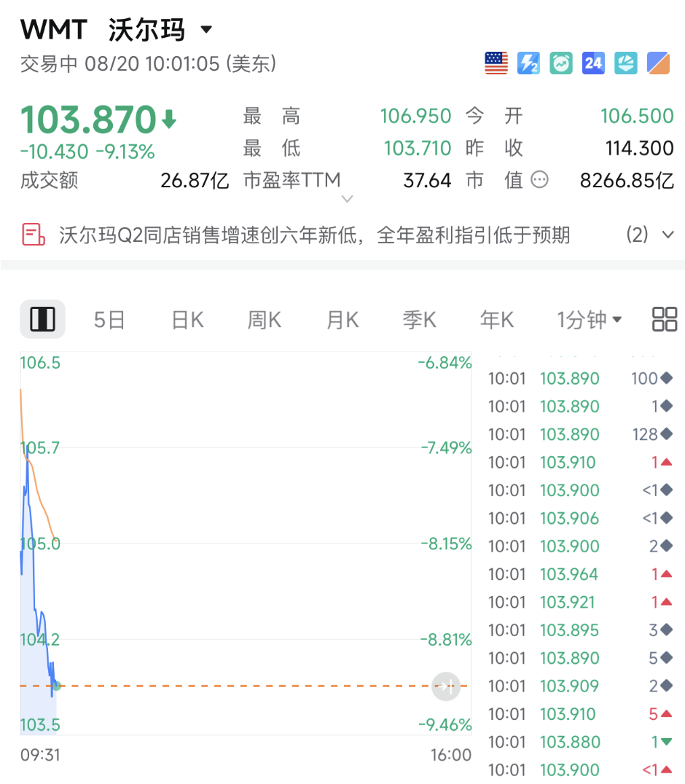The image size is (685, 784).
Task: Tap the 成交额 value 26.87亿
Action: 195,181
